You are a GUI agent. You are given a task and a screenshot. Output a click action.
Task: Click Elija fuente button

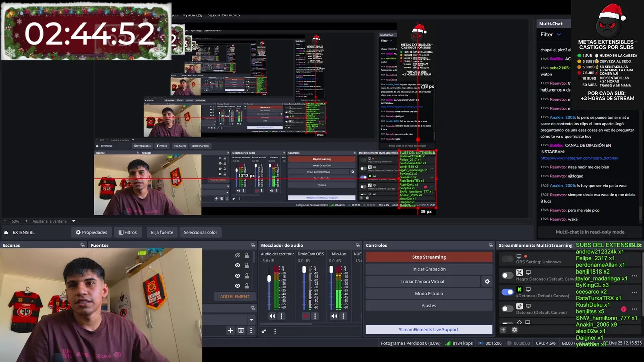click(x=162, y=232)
